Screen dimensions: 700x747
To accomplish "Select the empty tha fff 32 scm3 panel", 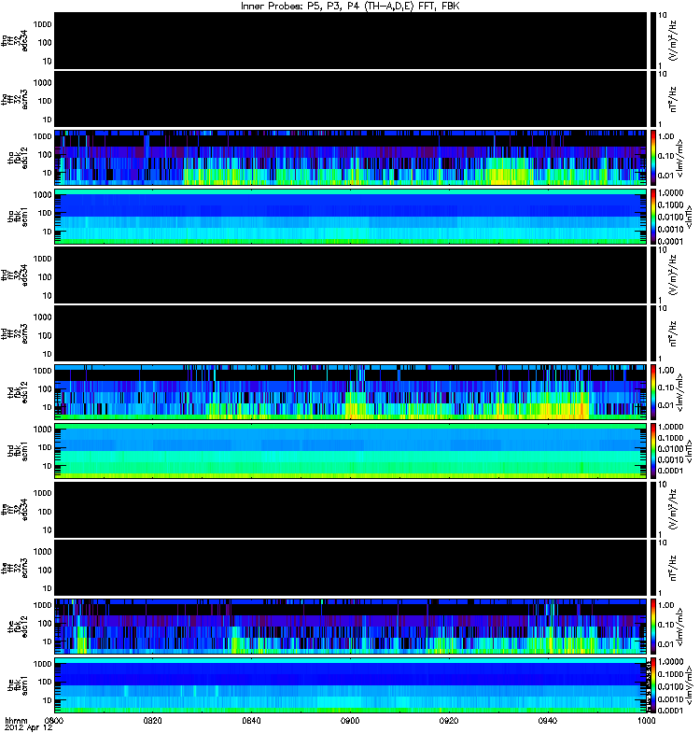I will 351,99.
